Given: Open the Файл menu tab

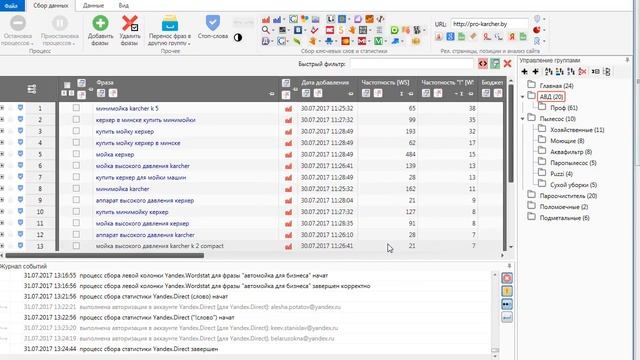Looking at the screenshot, I should coord(11,6).
